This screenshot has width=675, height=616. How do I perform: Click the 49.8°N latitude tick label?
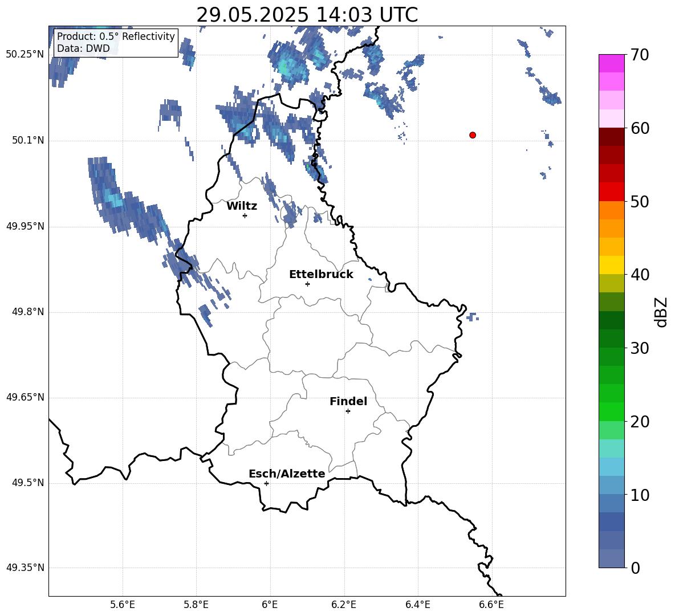coord(28,312)
